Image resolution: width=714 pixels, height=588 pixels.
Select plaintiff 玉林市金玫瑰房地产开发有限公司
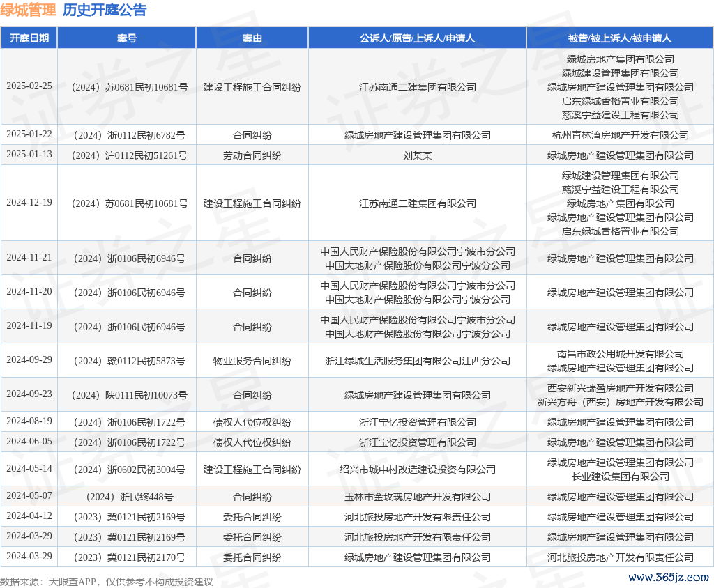point(417,497)
